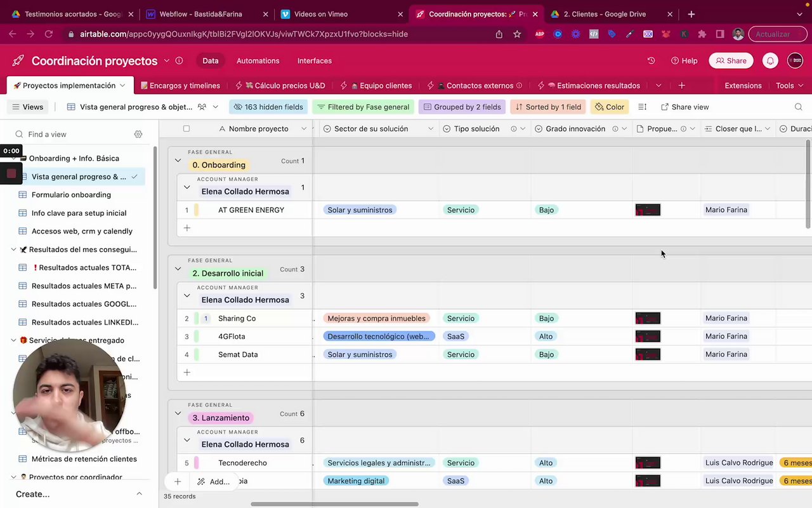Image resolution: width=812 pixels, height=508 pixels.
Task: Collapse the 0. Onboarding group
Action: click(178, 161)
